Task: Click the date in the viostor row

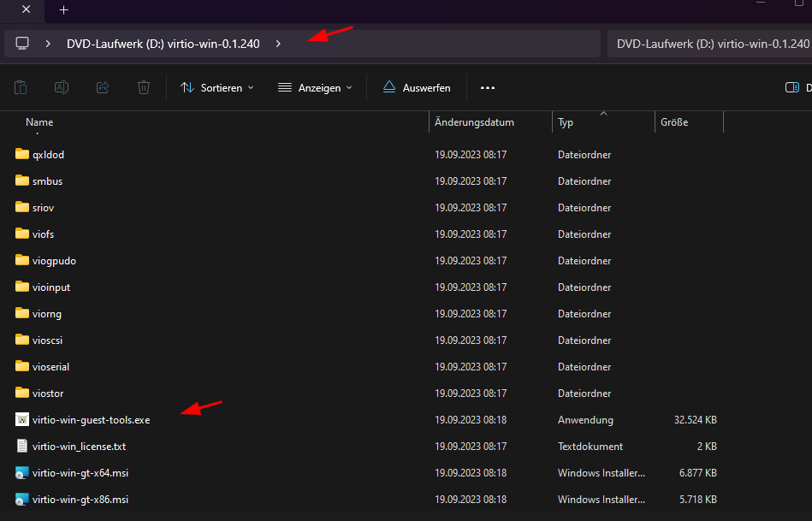Action: tap(471, 394)
